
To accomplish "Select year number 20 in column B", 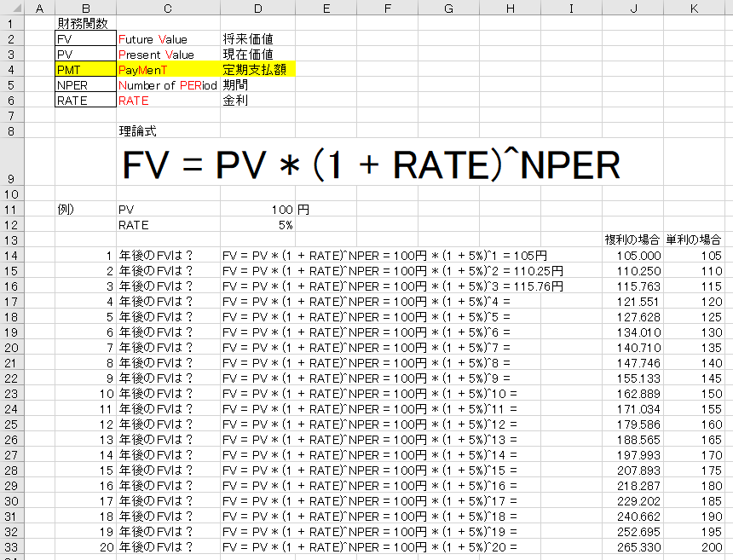I will click(x=85, y=547).
